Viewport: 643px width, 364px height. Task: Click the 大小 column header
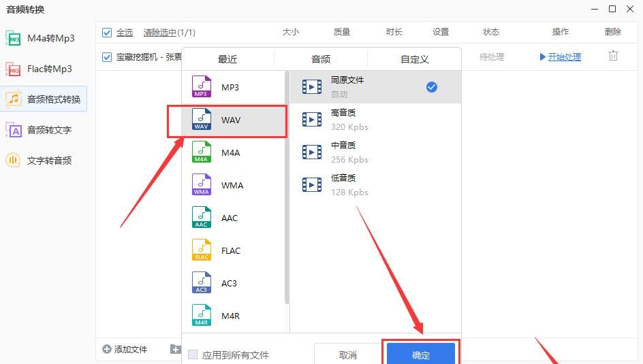[x=291, y=32]
